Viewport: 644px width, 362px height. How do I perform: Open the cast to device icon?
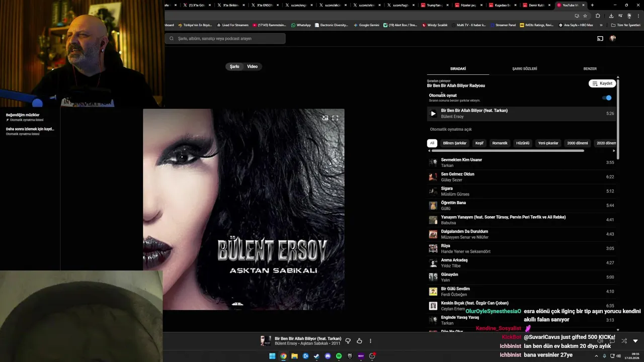click(x=600, y=38)
